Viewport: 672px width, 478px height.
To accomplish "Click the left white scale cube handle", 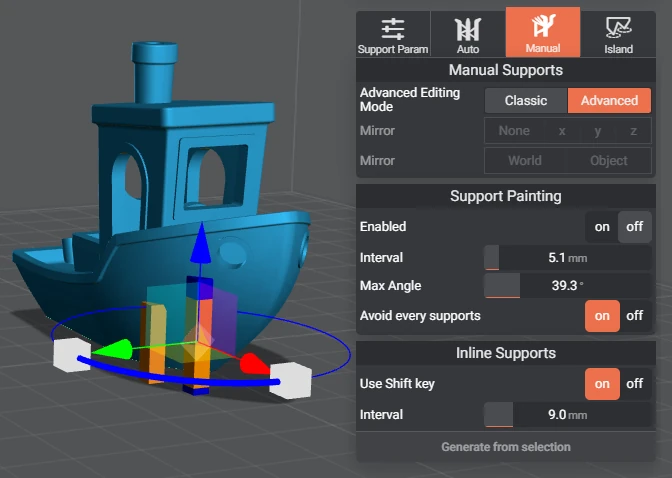I will click(x=72, y=354).
